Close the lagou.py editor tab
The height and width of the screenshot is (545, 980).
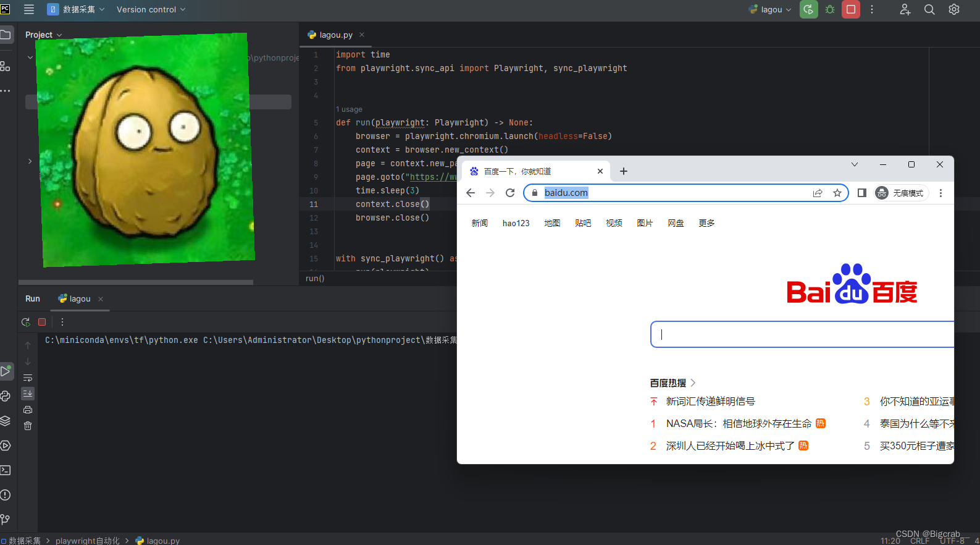362,35
